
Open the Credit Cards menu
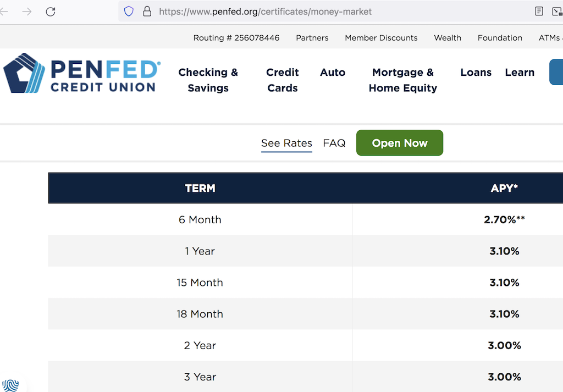[282, 80]
